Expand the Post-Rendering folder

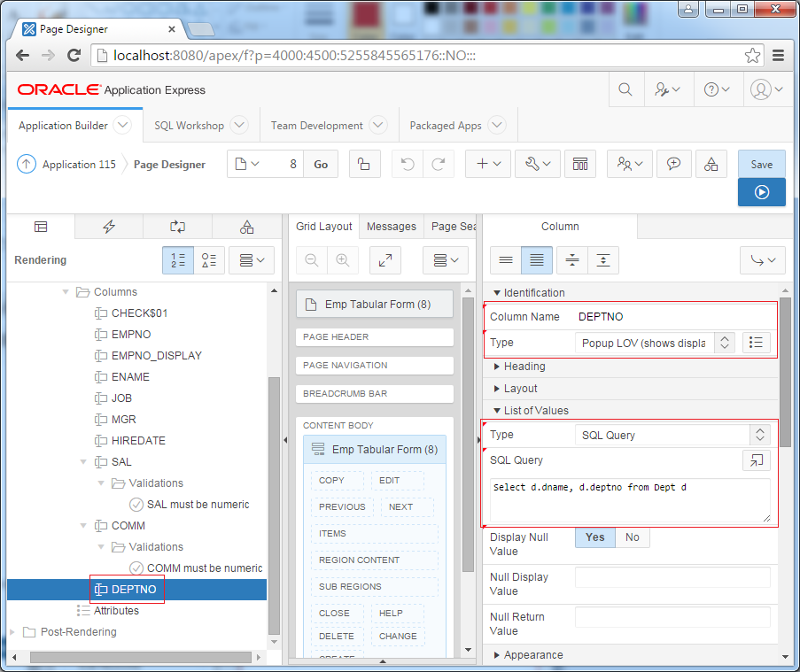coord(12,632)
